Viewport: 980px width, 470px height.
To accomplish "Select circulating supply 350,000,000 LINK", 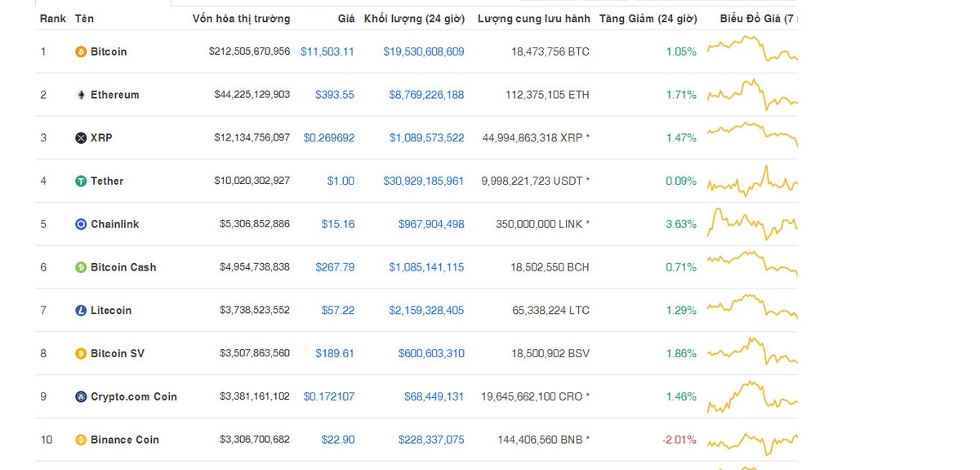I will [543, 224].
